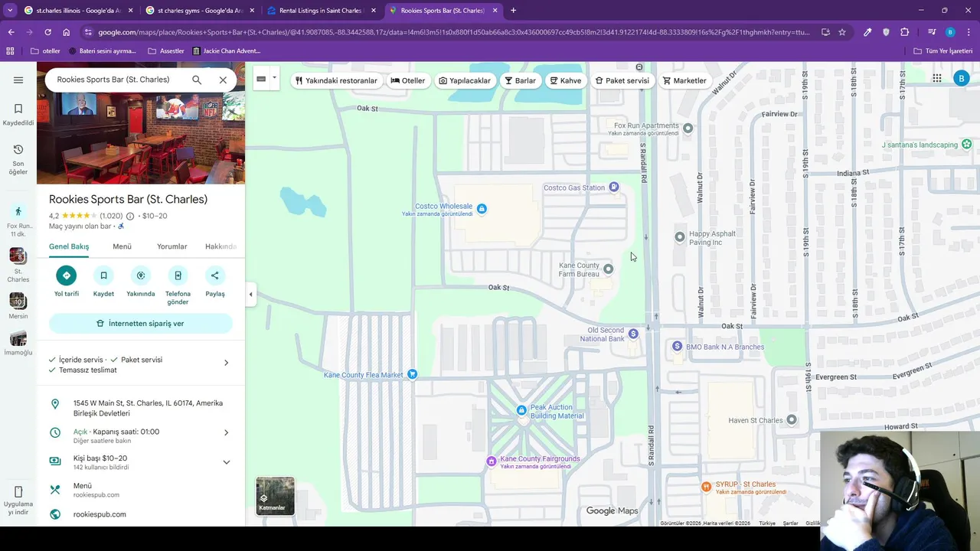Viewport: 980px width, 551px height.
Task: Open the Chrome extensions puzzle icon
Action: [905, 32]
